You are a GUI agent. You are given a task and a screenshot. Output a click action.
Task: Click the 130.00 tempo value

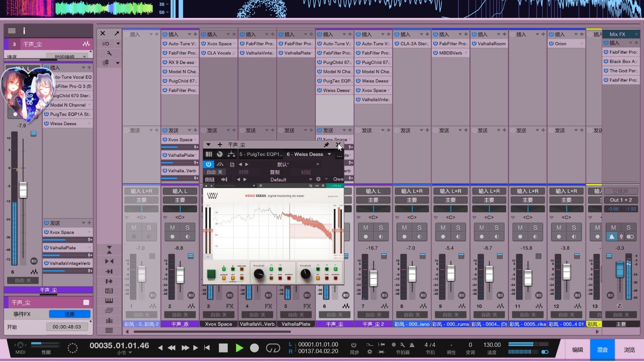point(492,345)
